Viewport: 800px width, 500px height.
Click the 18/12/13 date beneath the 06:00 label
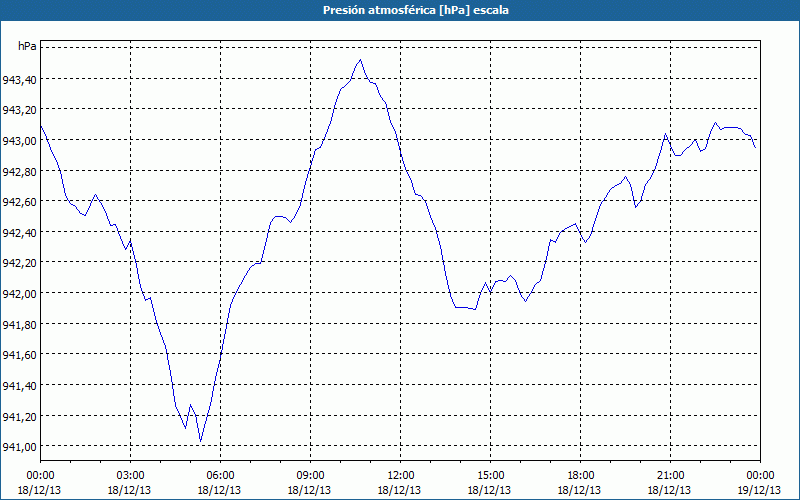pyautogui.click(x=219, y=490)
